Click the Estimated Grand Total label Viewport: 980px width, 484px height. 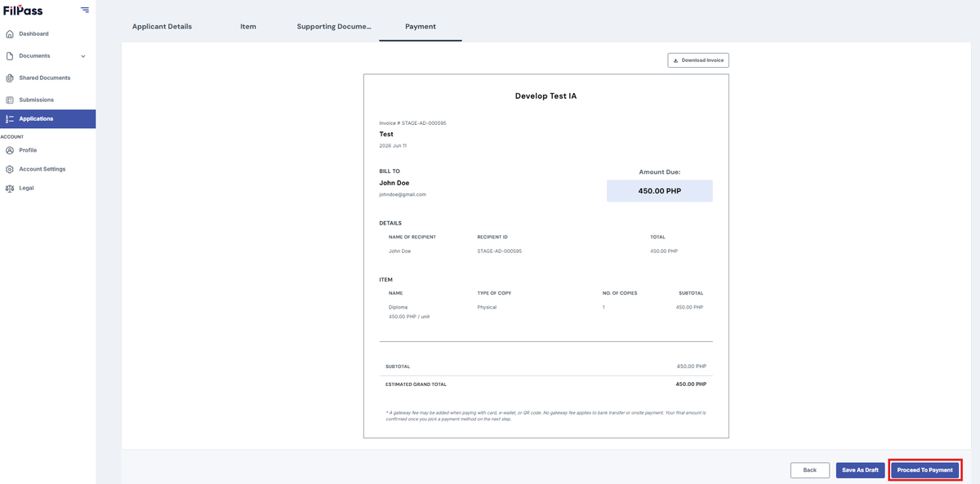coord(416,384)
